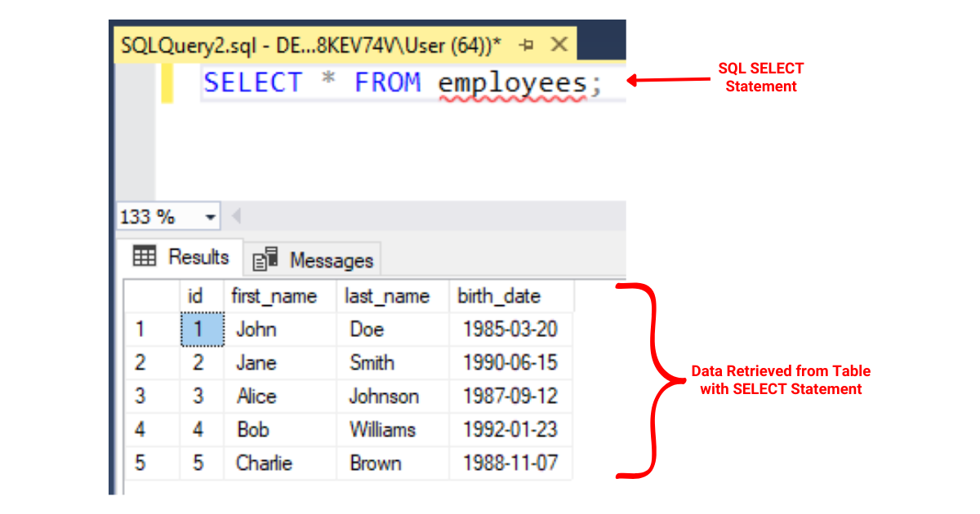Click the 1992-01-23 birth date cell
Viewport: 980px width, 514px height.
tap(511, 430)
